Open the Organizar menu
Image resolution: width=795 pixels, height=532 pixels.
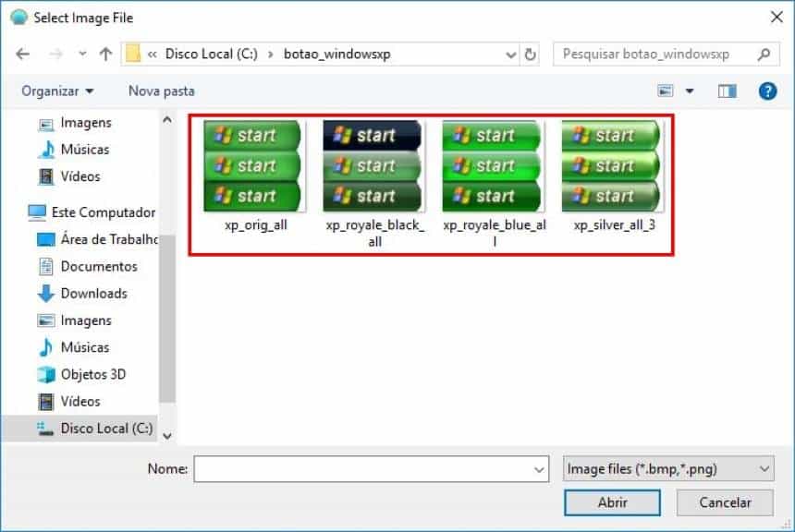coord(57,91)
